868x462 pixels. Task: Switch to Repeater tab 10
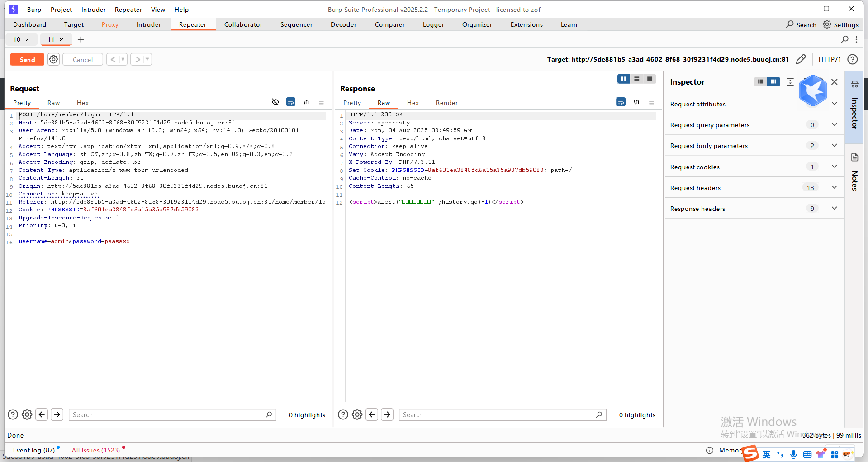[17, 39]
